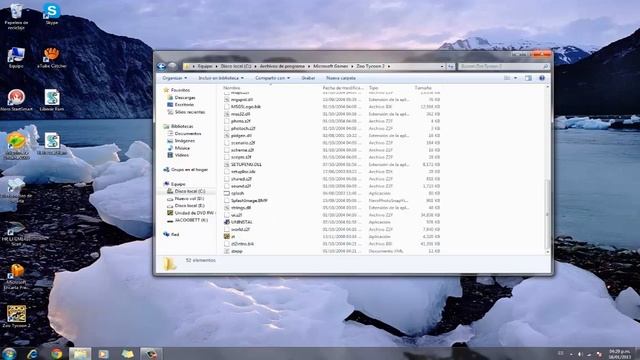Screen dimensions: 640x360
Task: Open the Incluir en biblioteca dropdown
Action: click(x=221, y=78)
